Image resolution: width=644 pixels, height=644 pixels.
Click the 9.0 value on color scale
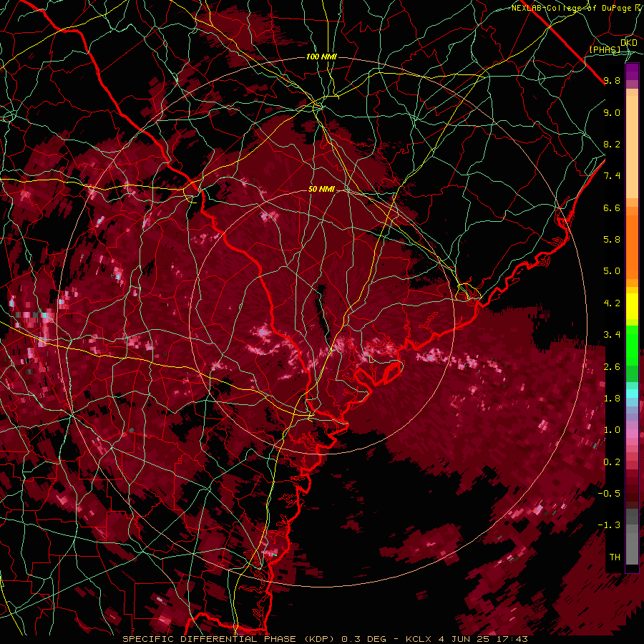tap(612, 113)
